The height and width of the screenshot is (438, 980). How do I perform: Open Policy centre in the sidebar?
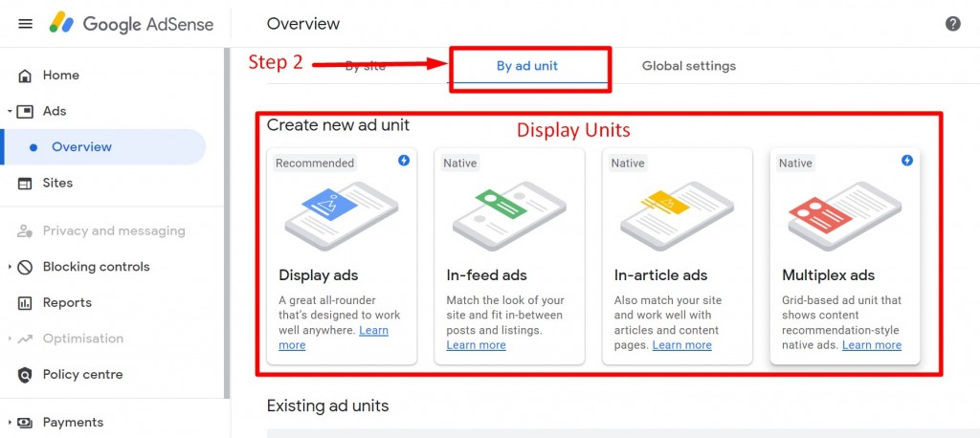click(x=82, y=374)
